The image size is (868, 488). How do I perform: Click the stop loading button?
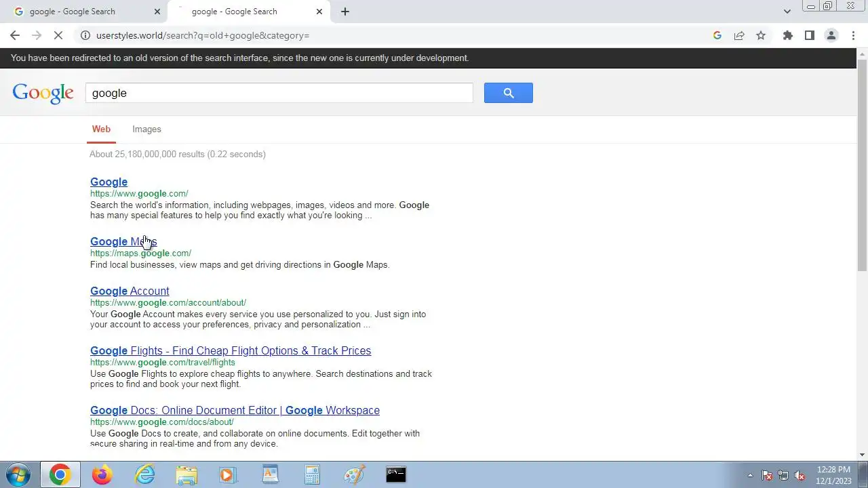58,35
